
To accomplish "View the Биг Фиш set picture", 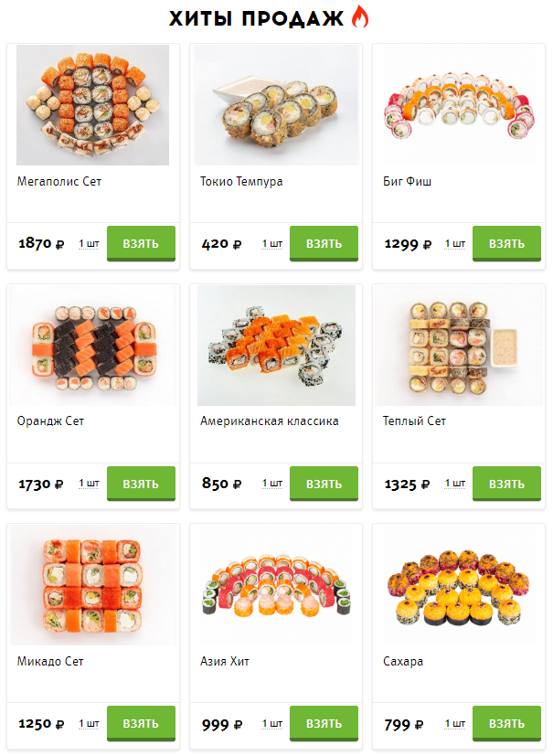I will [x=459, y=105].
